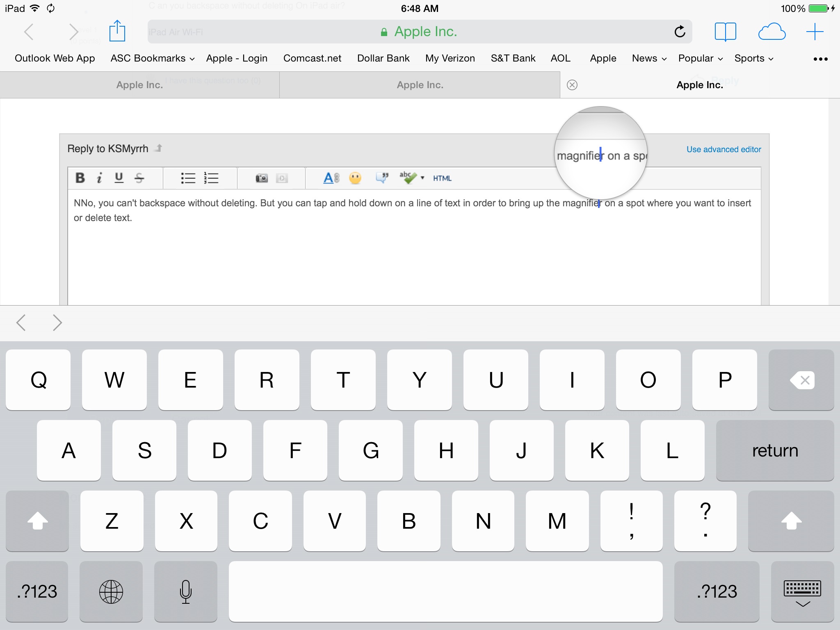Click the Italic formatting icon
The image size is (840, 630).
pos(99,178)
